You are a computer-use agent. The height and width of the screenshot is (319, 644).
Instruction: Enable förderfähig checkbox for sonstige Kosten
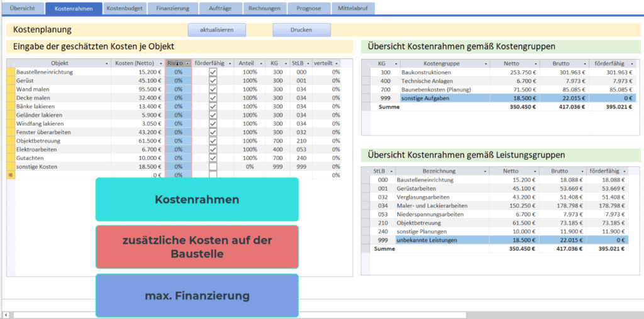213,167
